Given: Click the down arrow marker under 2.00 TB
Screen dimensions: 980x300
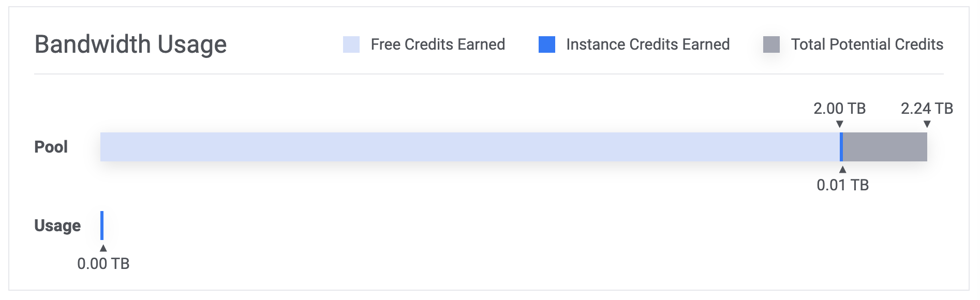Looking at the screenshot, I should (x=840, y=124).
